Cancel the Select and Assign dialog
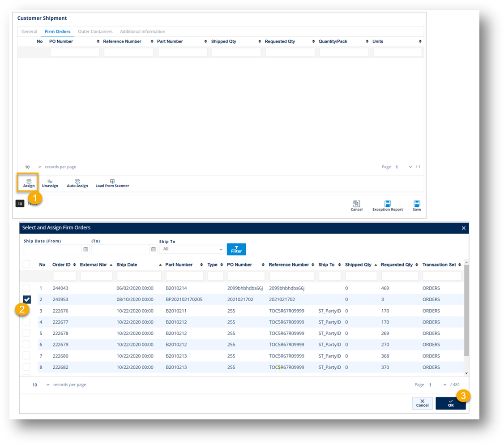This screenshot has height=444, width=504. point(422,403)
